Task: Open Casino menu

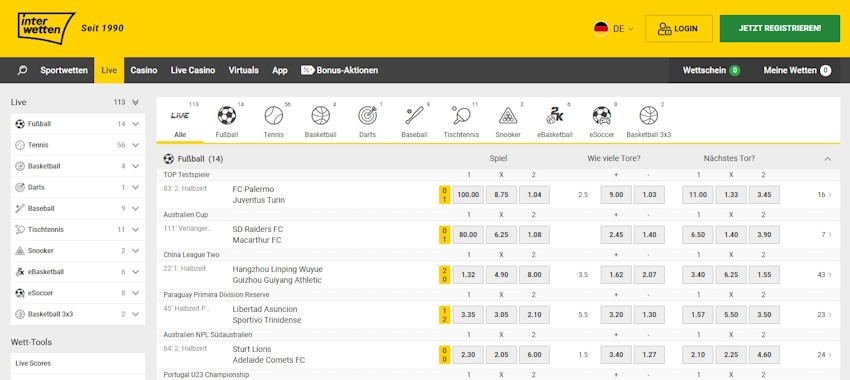Action: (144, 70)
